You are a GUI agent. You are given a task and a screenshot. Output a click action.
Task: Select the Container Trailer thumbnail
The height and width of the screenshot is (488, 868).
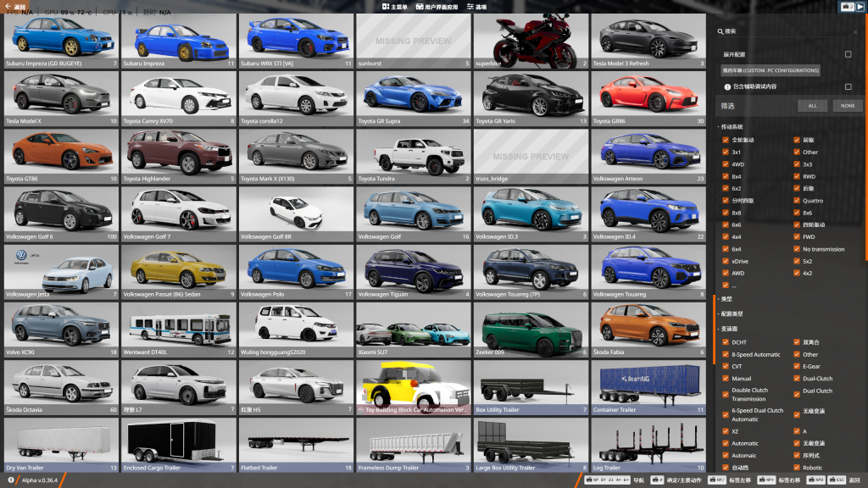tap(648, 387)
